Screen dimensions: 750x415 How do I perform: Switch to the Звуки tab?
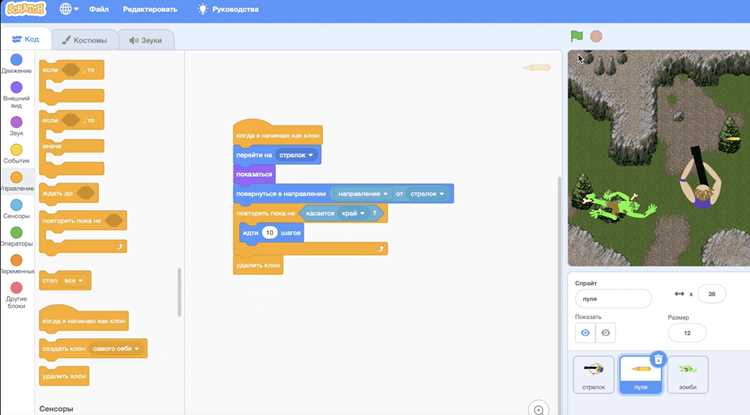(145, 40)
